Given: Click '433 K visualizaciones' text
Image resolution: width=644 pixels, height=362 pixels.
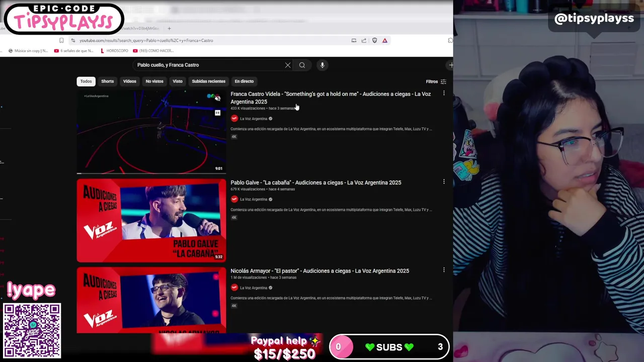Looking at the screenshot, I should coord(248,108).
